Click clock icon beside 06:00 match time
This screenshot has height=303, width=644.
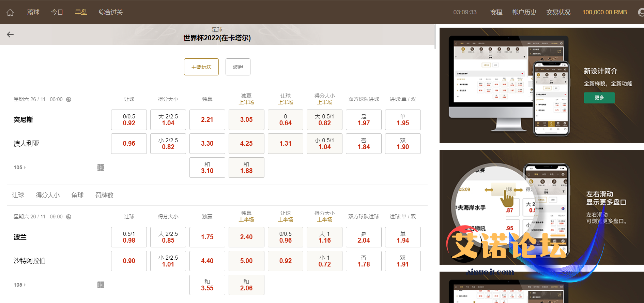tap(69, 99)
